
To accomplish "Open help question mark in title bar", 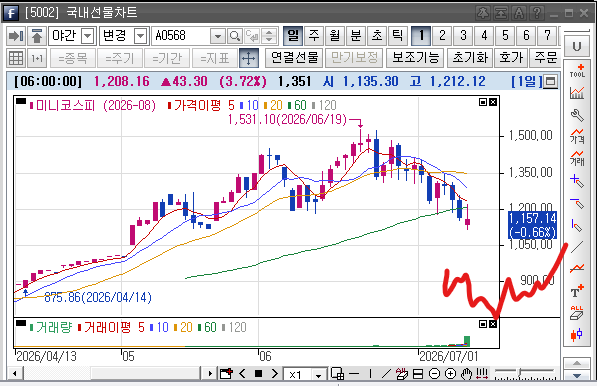I will [x=537, y=13].
